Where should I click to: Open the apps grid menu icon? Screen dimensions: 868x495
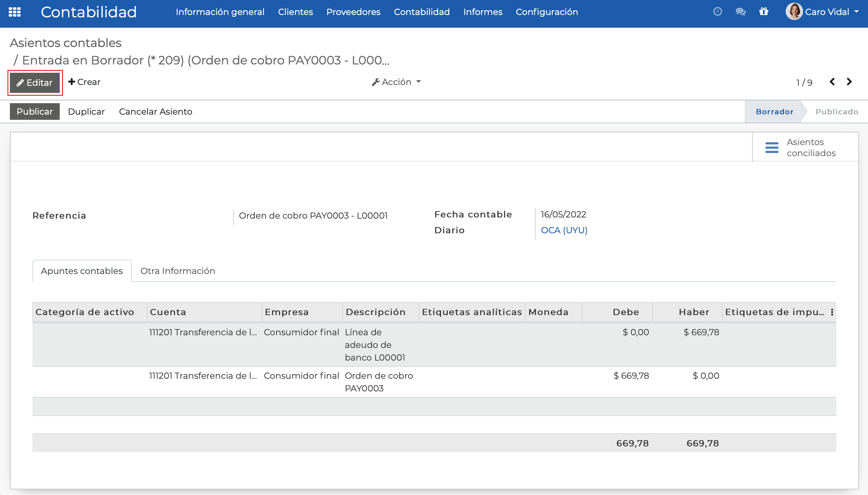click(x=15, y=12)
